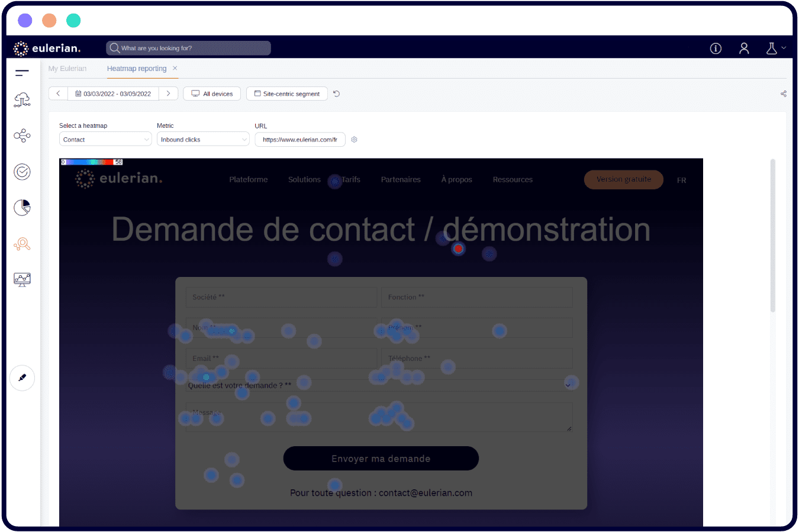Viewport: 799px width, 532px height.
Task: Focus the What are you looking for search
Action: coord(189,49)
